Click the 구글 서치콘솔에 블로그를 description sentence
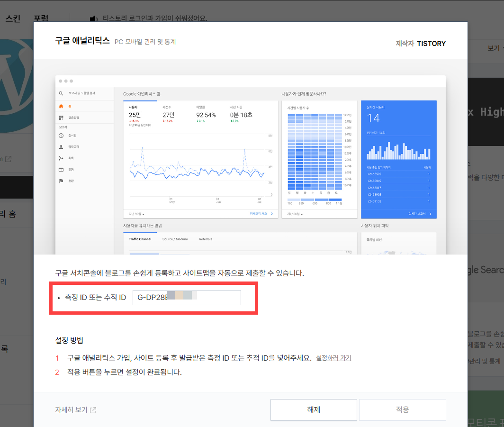504x427 pixels. [x=180, y=273]
